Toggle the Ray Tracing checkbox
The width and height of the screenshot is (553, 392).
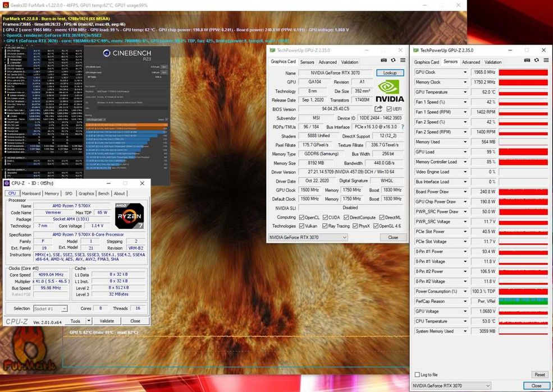coord(325,226)
